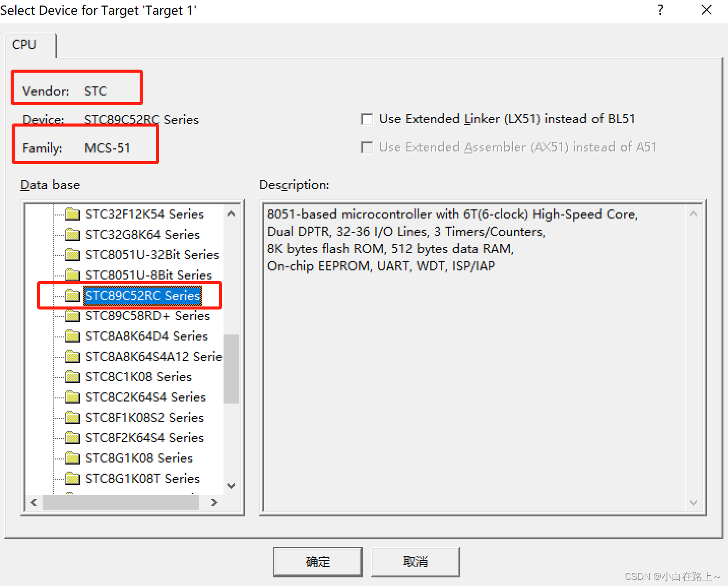
Task: Click folder icon of STC89C52RC Series
Action: coord(73,295)
